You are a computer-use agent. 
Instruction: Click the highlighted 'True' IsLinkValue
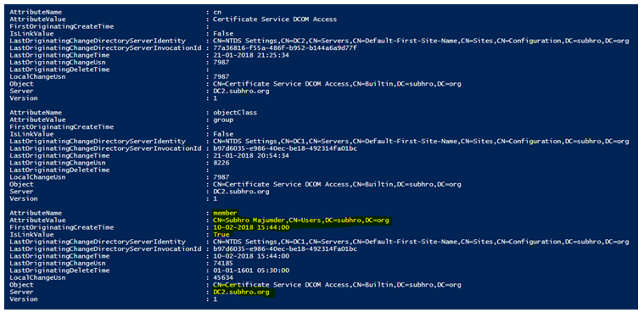click(x=221, y=235)
